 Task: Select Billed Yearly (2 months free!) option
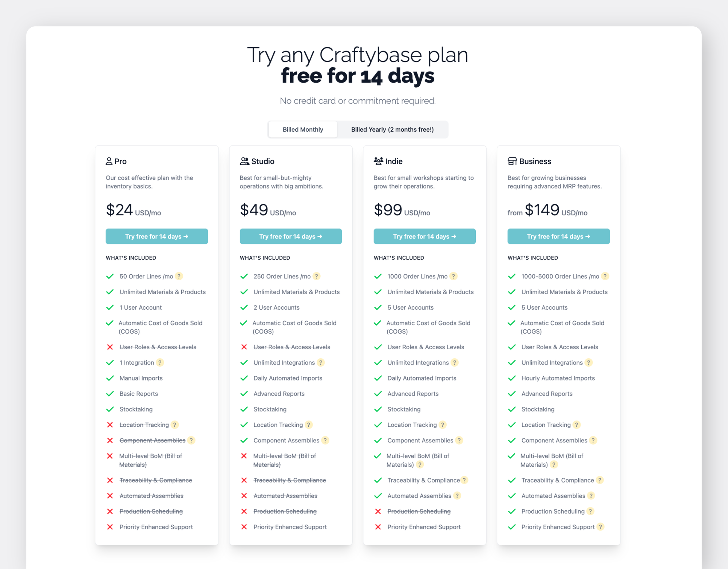(x=392, y=130)
